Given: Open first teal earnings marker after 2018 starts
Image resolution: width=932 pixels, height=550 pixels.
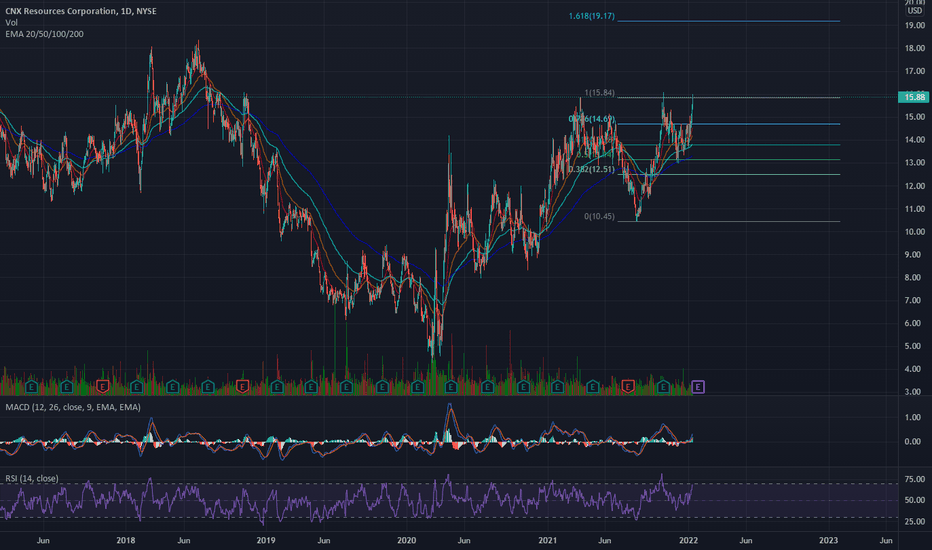Looking at the screenshot, I should (137, 387).
